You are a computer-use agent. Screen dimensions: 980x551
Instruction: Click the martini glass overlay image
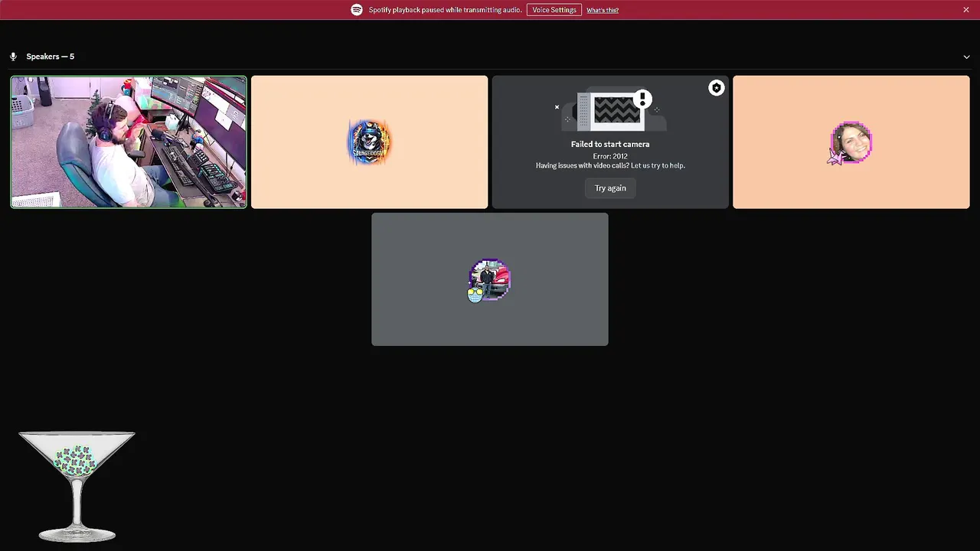(x=77, y=487)
